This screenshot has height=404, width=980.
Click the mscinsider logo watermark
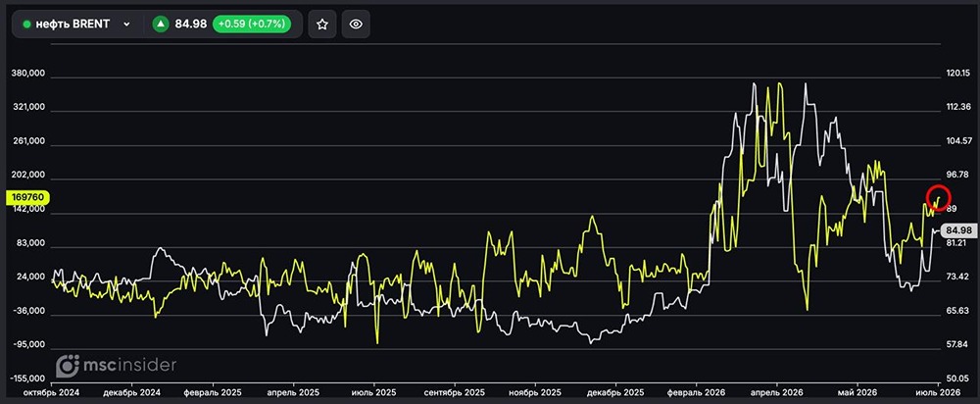[x=117, y=365]
